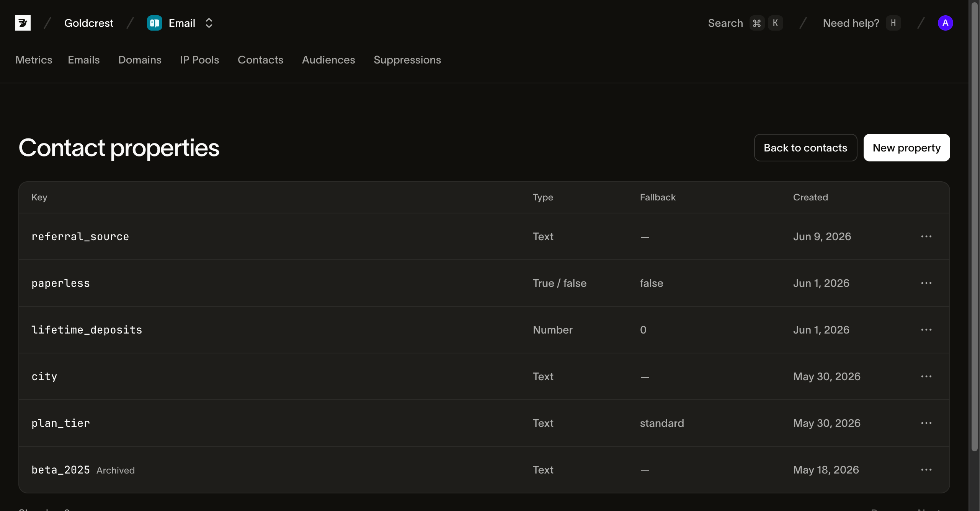Click the beta_2025 key
The image size is (980, 511).
[x=60, y=470]
